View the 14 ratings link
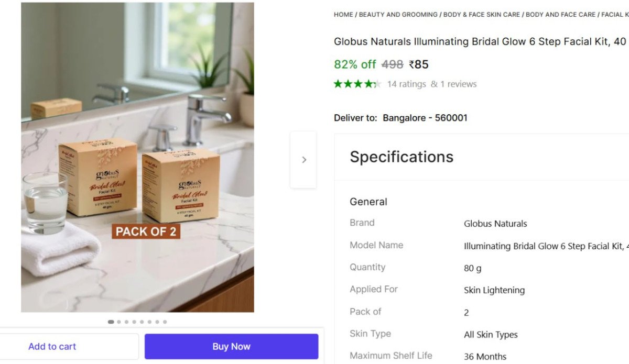 [x=407, y=84]
